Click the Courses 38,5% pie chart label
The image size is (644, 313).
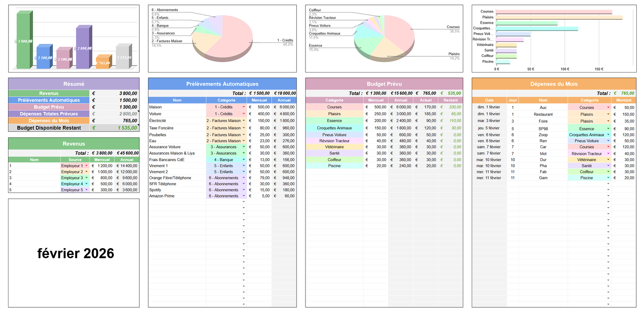click(453, 27)
